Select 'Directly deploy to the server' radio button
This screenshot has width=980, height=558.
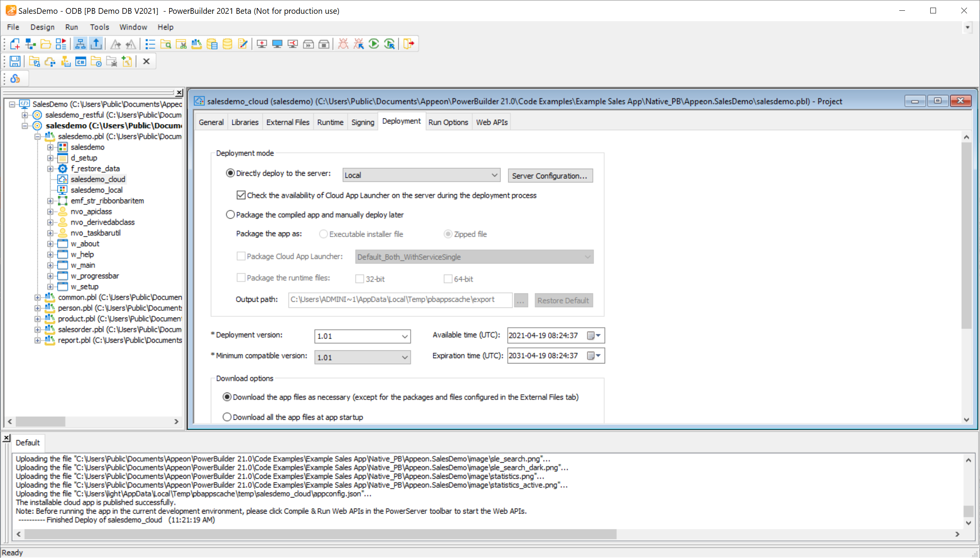click(230, 173)
